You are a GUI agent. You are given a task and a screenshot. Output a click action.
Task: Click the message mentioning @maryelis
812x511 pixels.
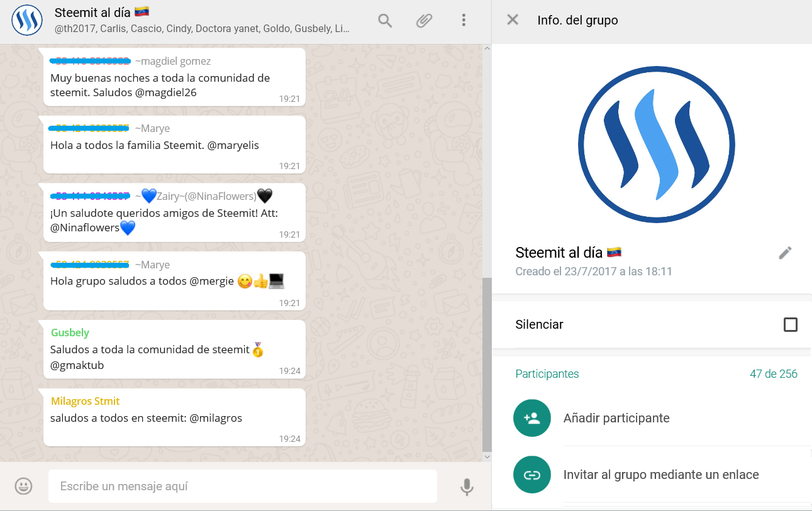coord(174,144)
